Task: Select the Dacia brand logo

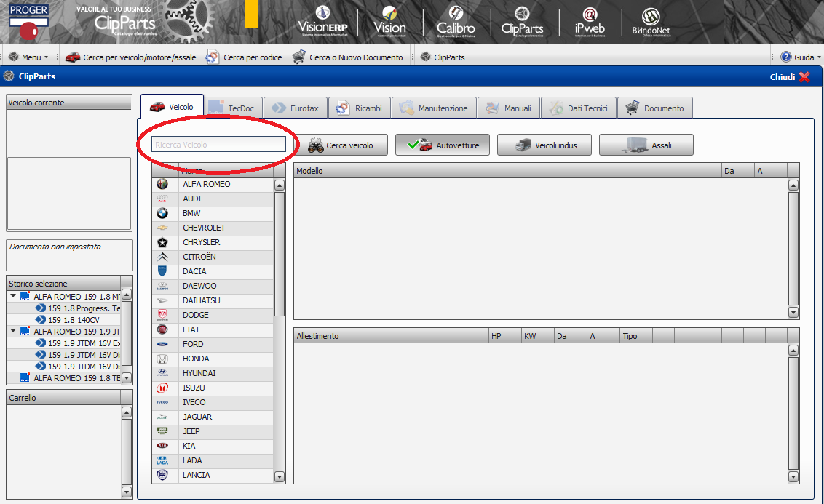Action: pos(162,271)
